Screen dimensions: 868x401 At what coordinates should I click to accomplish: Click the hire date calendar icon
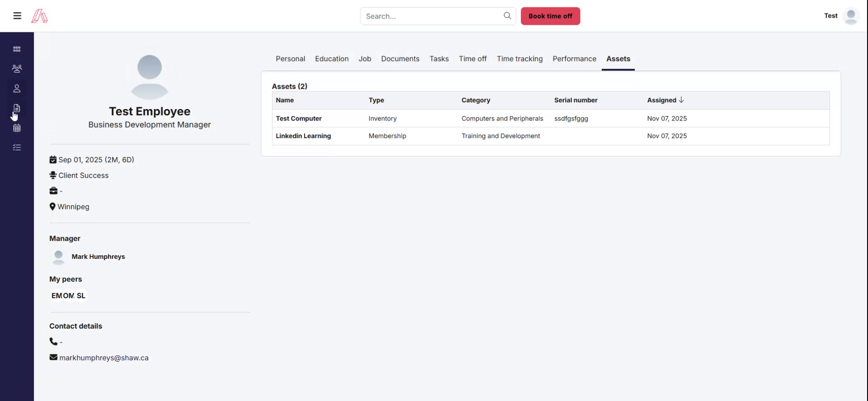click(x=53, y=160)
